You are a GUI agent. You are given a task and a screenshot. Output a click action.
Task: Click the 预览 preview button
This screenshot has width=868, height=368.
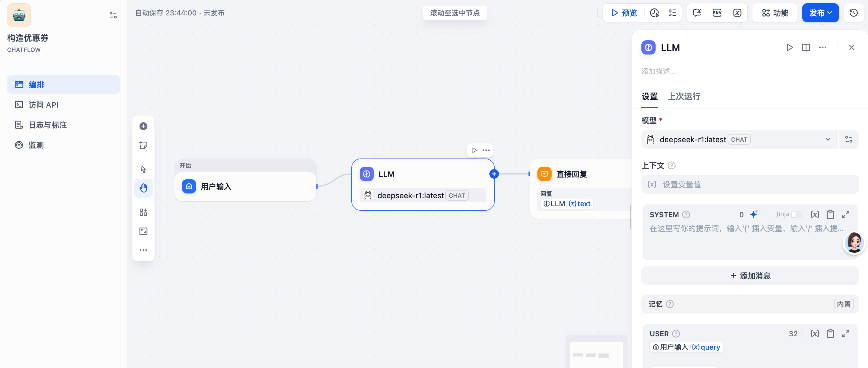click(x=624, y=13)
